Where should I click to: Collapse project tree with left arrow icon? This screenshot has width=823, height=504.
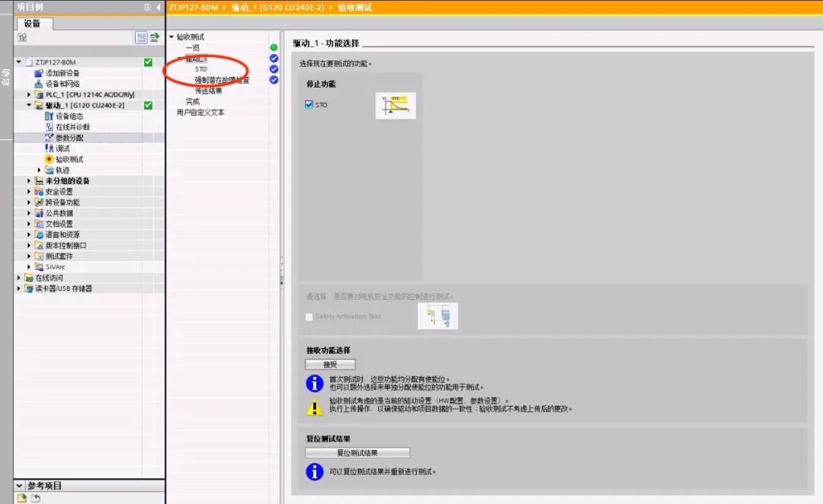coord(158,7)
